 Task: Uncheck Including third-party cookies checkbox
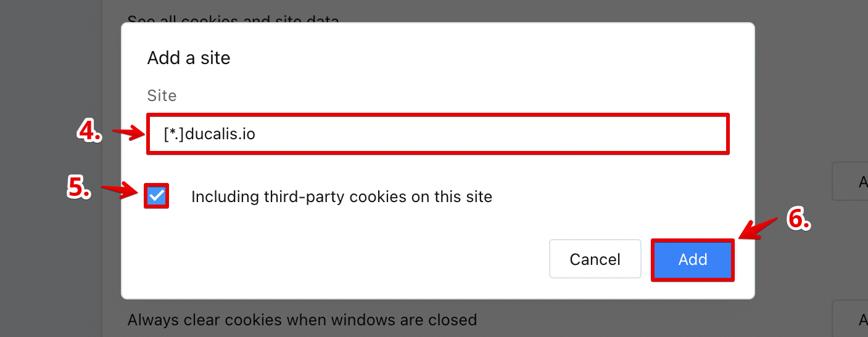[x=157, y=197]
